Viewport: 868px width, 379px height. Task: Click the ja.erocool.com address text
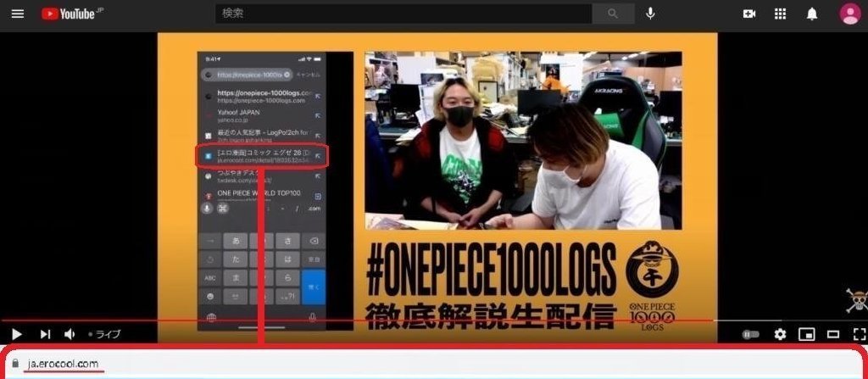pyautogui.click(x=63, y=364)
